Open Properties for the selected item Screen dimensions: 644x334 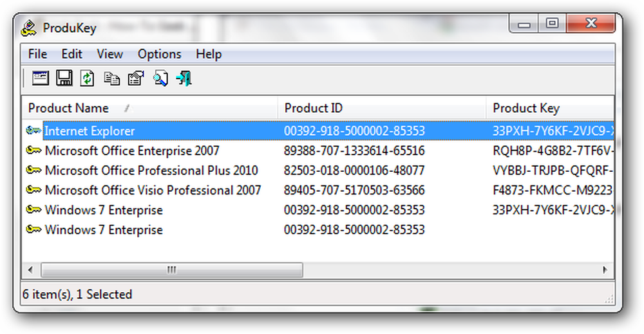[x=136, y=78]
